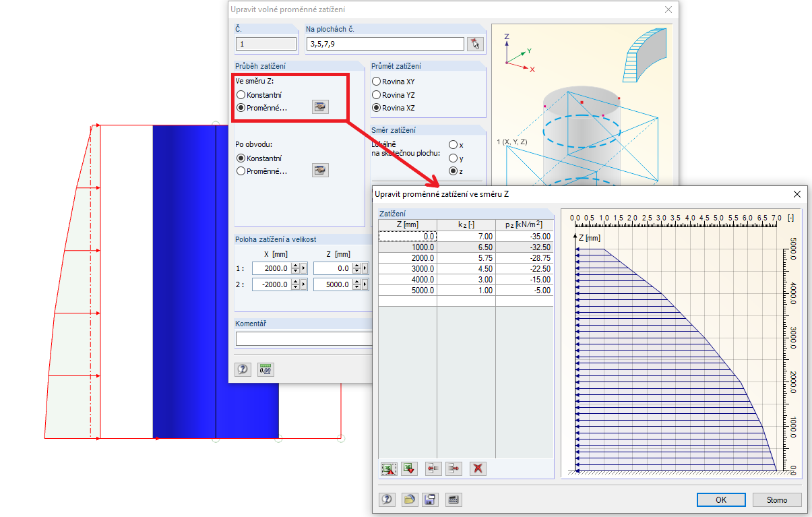Open the arrow menu beside Z 5000.0
The height and width of the screenshot is (517, 812).
click(365, 284)
